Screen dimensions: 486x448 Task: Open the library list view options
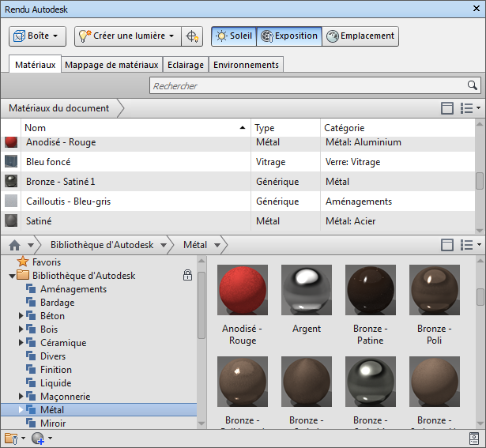470,245
